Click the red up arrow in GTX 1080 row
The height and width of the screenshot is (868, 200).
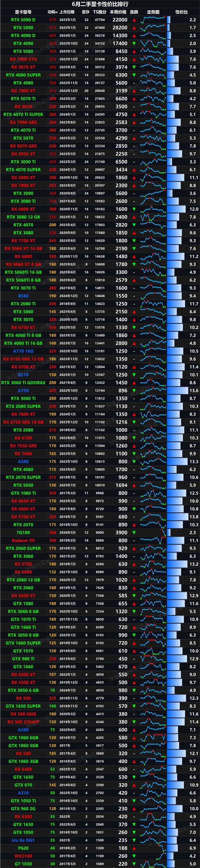click(x=134, y=603)
